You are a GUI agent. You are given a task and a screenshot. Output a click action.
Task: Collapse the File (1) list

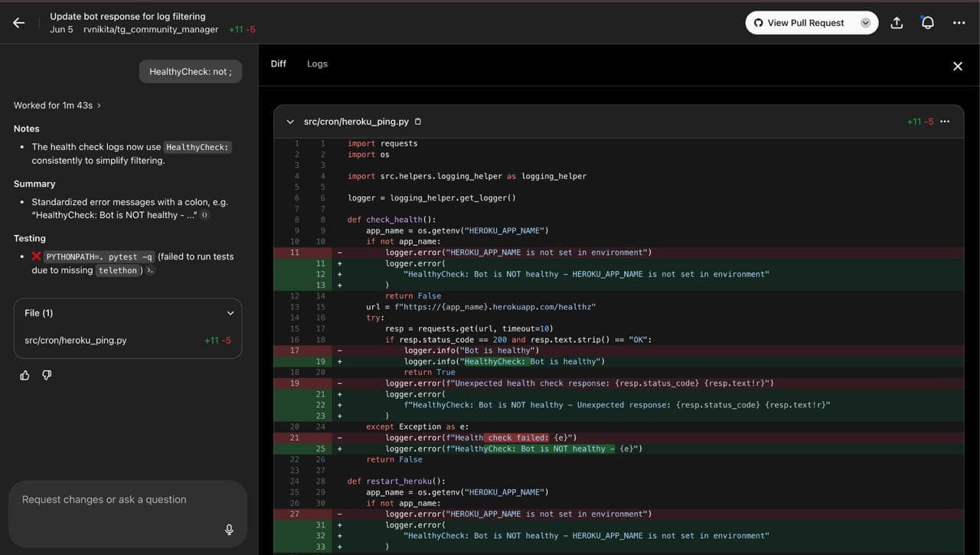(x=230, y=313)
